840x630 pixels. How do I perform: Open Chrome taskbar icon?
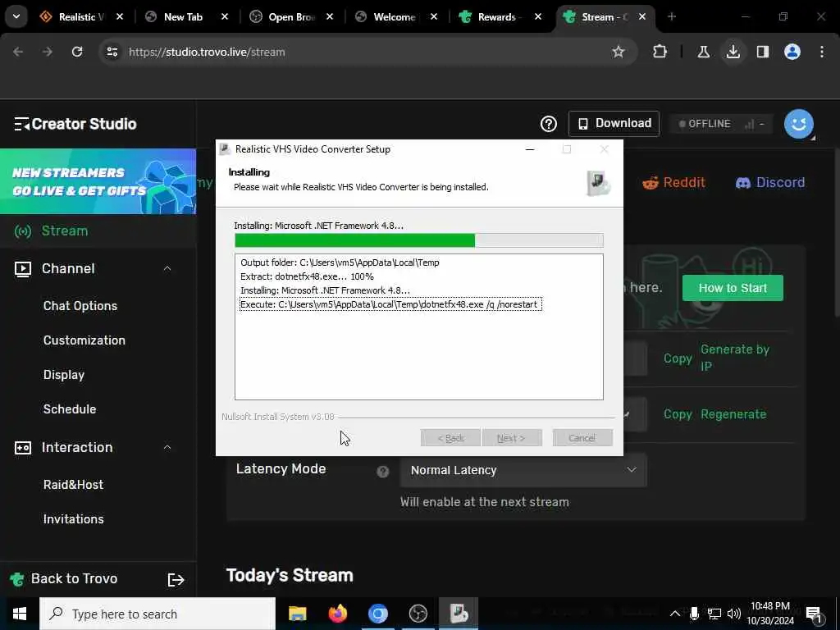click(377, 614)
